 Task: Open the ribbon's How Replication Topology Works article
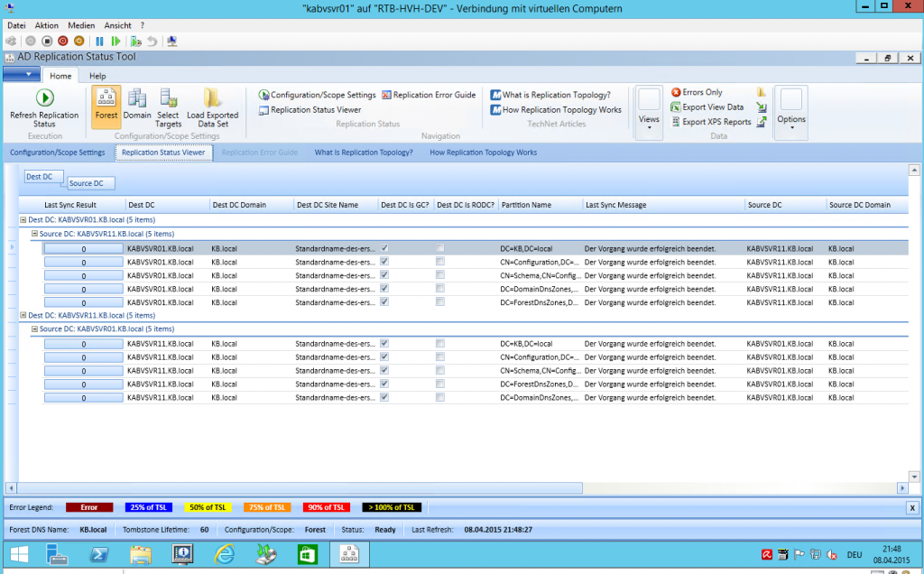click(x=556, y=109)
